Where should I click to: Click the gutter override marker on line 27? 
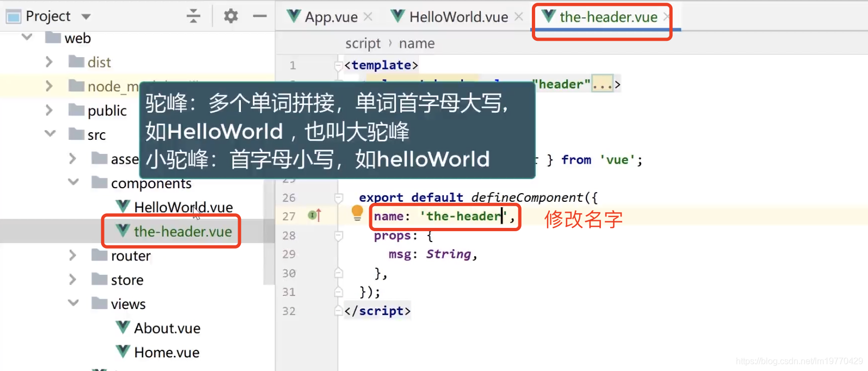coord(315,215)
